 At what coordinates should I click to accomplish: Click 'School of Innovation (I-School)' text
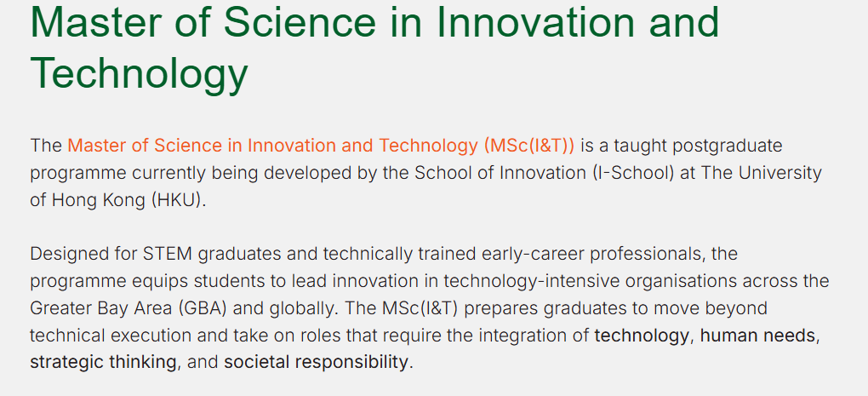click(545, 173)
